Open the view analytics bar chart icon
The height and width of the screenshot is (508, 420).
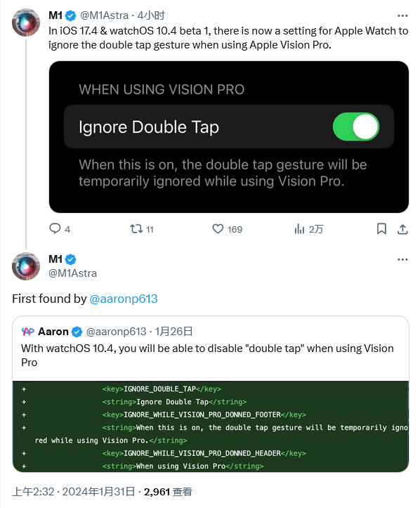(299, 229)
